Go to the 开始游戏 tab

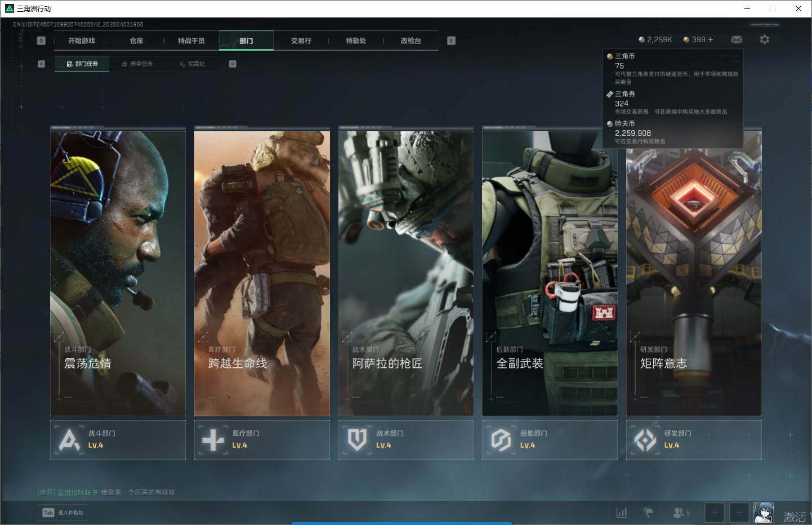tap(82, 41)
